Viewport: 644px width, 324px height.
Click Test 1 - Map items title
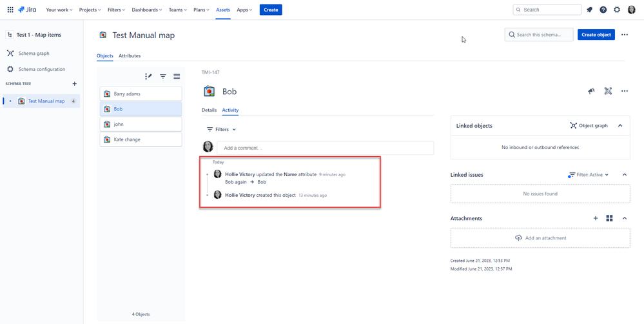point(39,35)
